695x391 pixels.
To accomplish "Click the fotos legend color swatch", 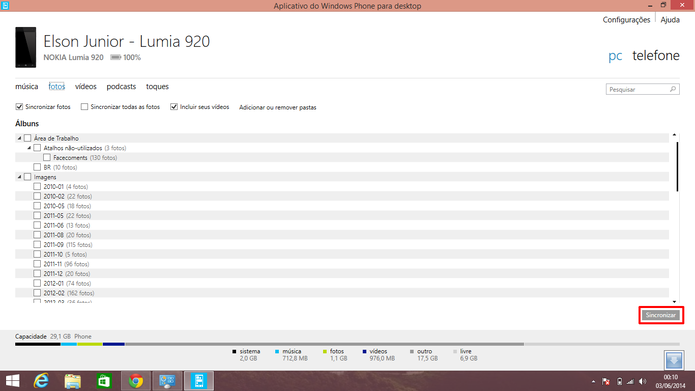I will 325,352.
